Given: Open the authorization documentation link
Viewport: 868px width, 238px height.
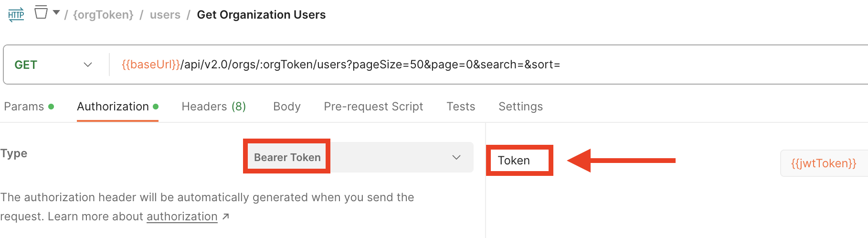Looking at the screenshot, I should [x=182, y=216].
